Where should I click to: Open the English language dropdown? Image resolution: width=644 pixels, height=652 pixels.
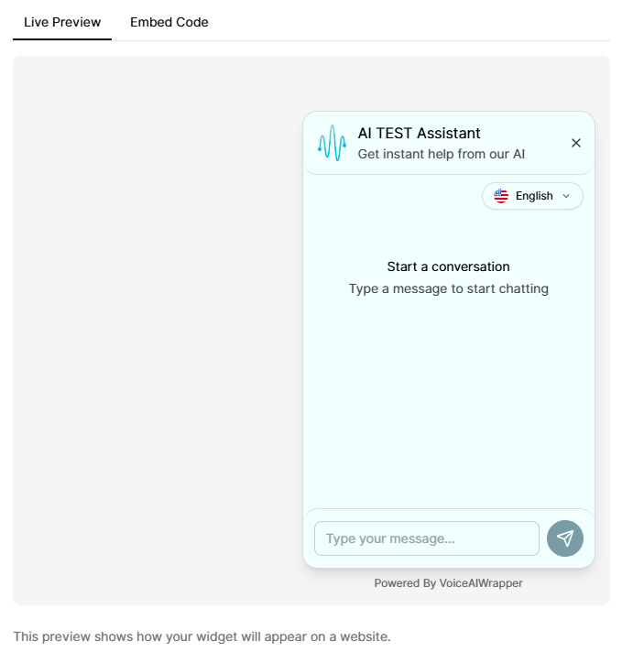(x=532, y=196)
